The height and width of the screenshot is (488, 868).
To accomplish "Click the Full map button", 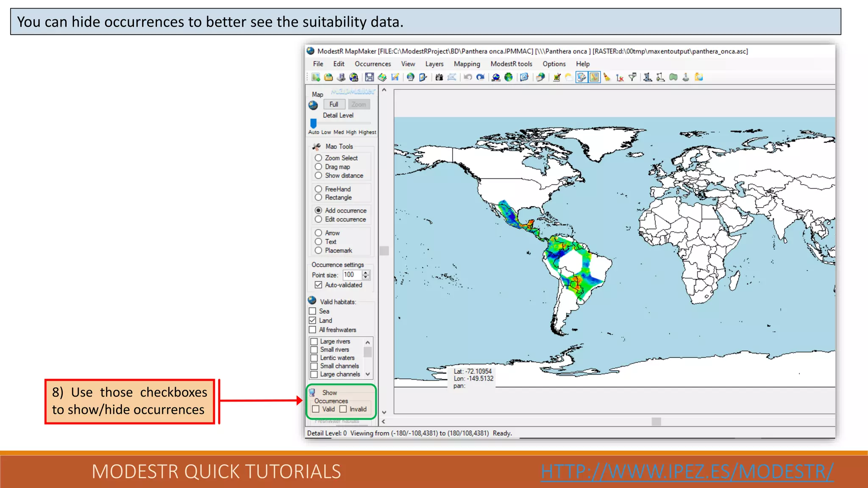I will 334,104.
